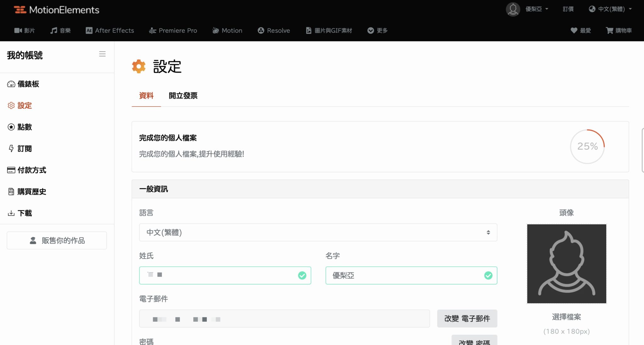Click the green checkmark beside 名字 field
Viewport: 644px width, 345px height.
pyautogui.click(x=488, y=276)
